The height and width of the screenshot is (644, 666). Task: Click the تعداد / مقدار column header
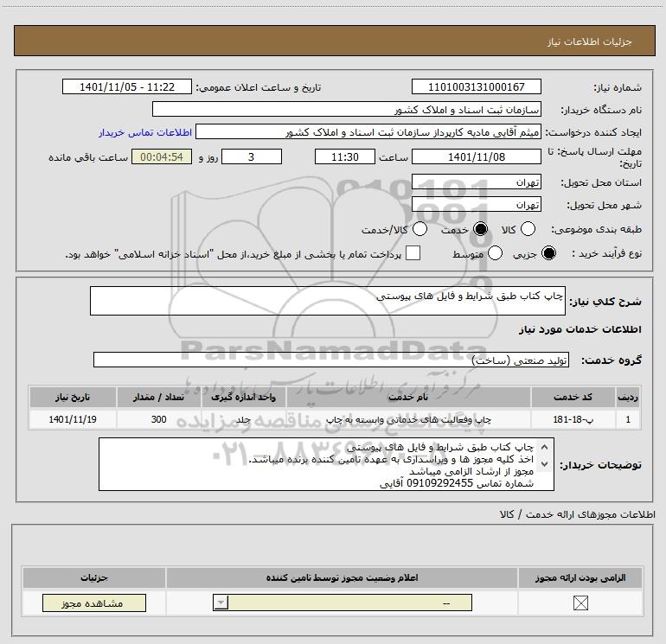(159, 397)
